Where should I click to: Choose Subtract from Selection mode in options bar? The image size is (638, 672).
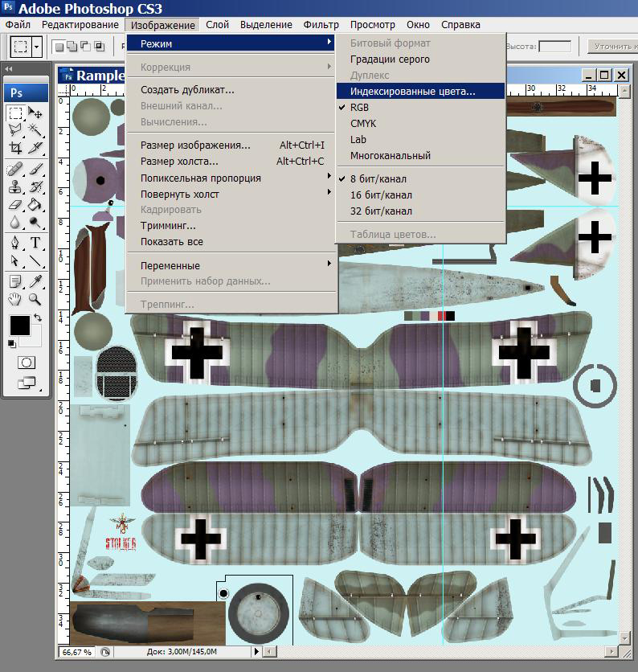point(86,47)
